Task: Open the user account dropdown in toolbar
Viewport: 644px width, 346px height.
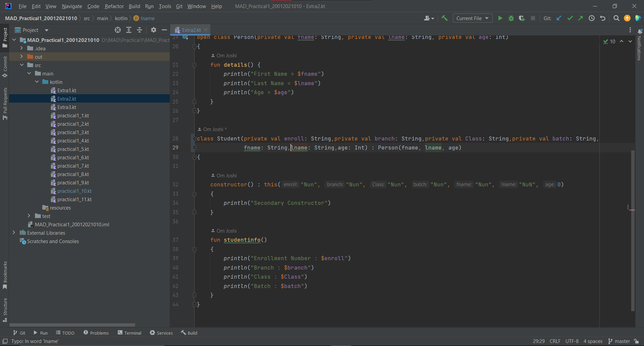Action: (429, 18)
